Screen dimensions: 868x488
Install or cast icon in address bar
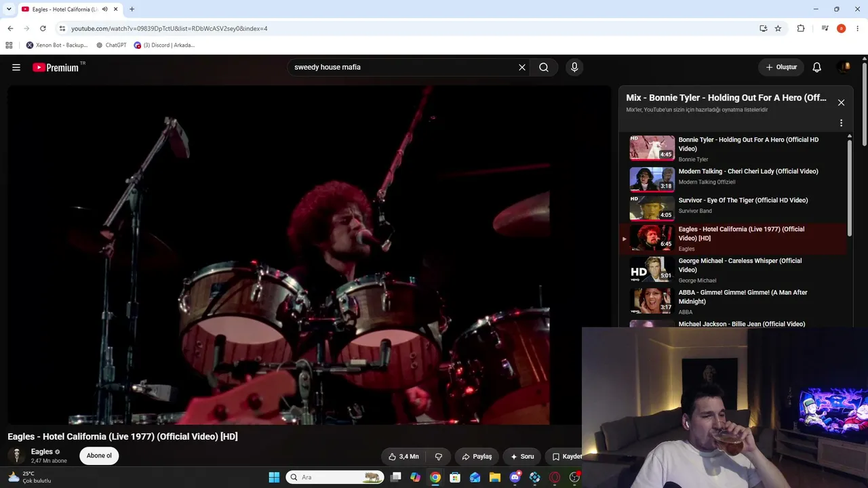tap(764, 28)
